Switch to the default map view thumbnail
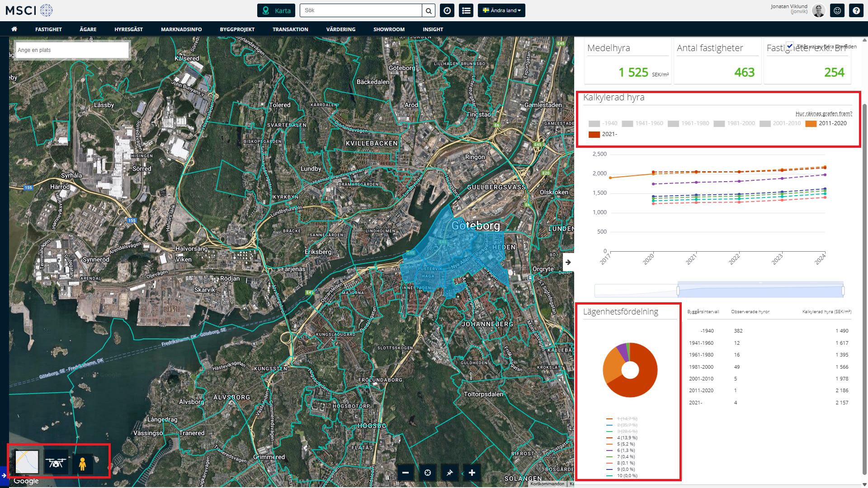This screenshot has height=488, width=868. pyautogui.click(x=27, y=462)
